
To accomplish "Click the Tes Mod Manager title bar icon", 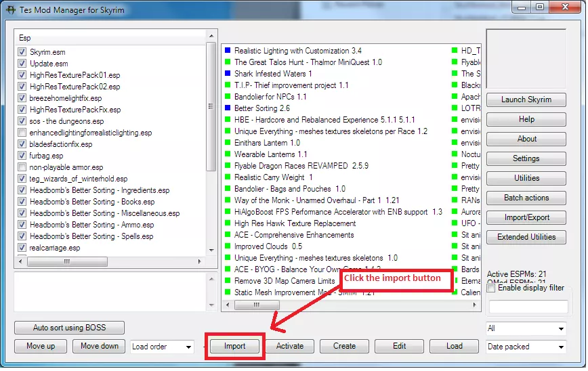I will [x=11, y=10].
